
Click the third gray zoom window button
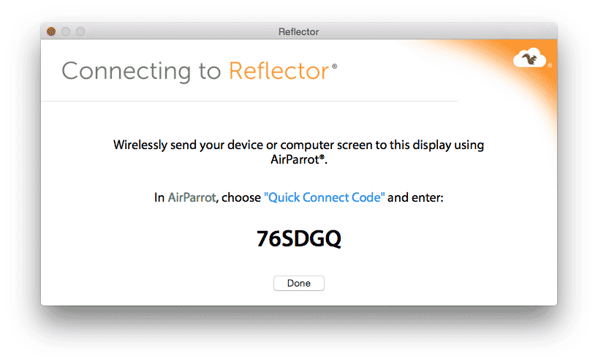click(80, 31)
